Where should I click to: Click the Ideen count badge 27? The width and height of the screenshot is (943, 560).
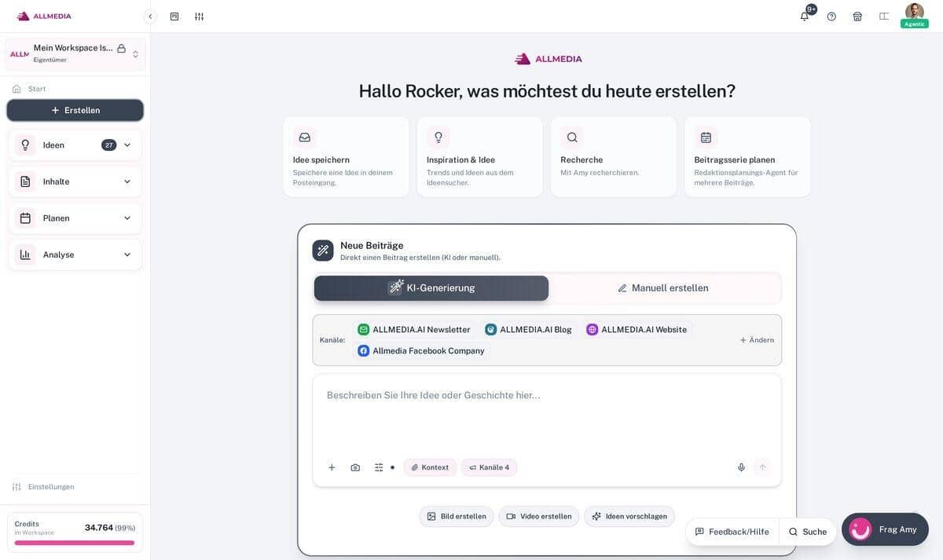point(109,145)
